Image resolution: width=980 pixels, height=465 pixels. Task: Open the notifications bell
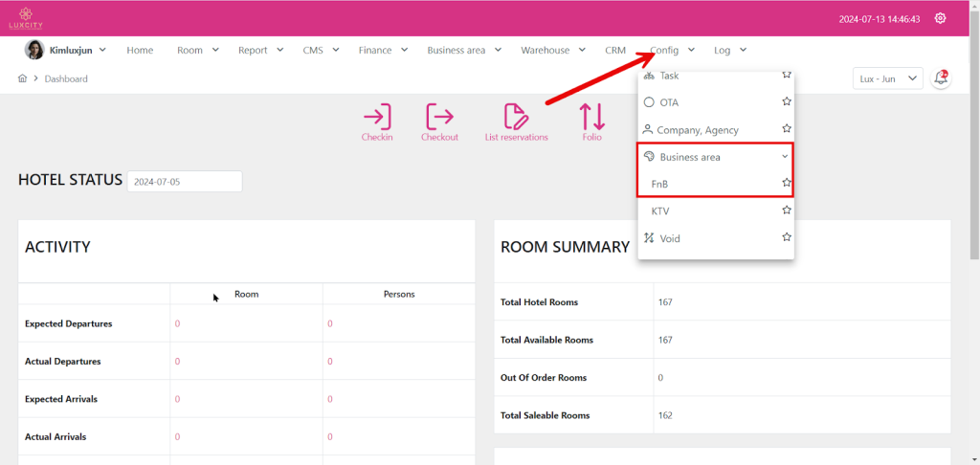(941, 78)
